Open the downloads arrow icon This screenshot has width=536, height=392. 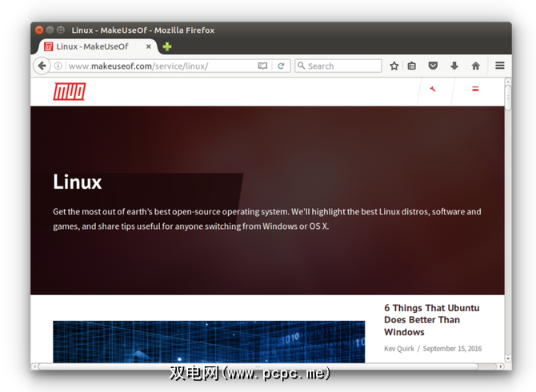point(454,66)
